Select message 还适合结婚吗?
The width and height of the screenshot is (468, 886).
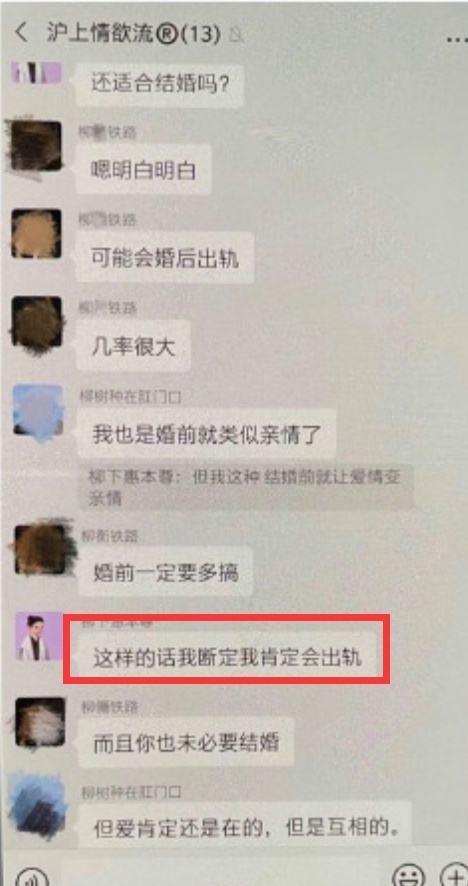point(160,85)
